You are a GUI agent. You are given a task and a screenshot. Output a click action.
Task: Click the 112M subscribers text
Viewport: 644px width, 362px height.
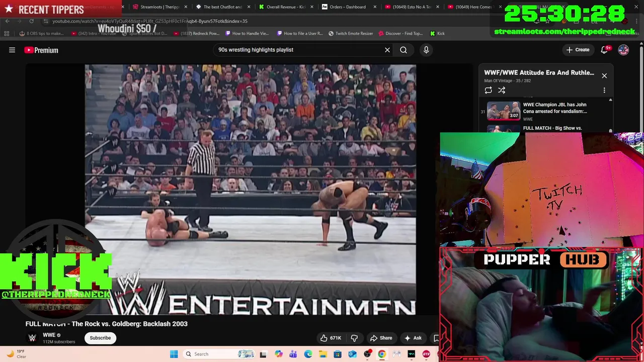coord(59,342)
